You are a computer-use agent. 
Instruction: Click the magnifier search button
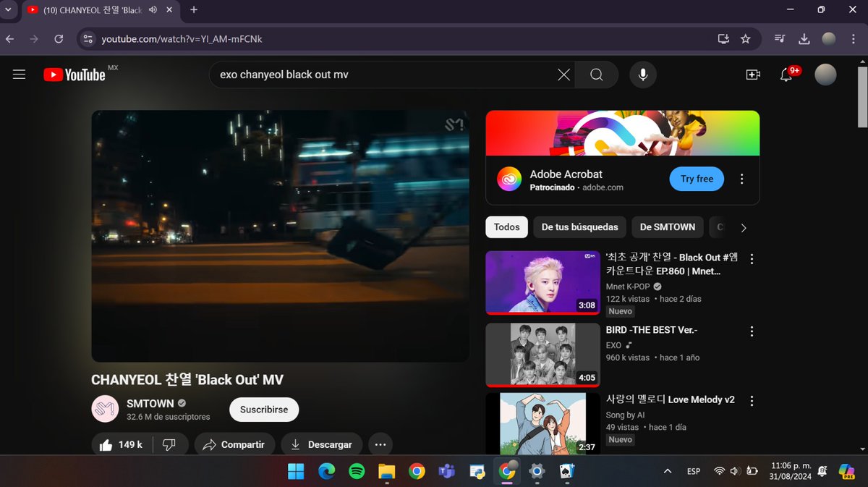pyautogui.click(x=597, y=75)
